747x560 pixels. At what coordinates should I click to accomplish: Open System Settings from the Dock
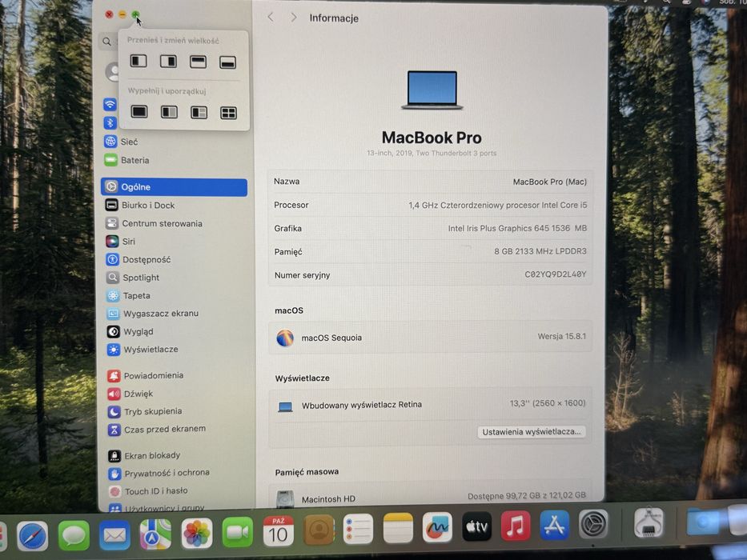[593, 524]
